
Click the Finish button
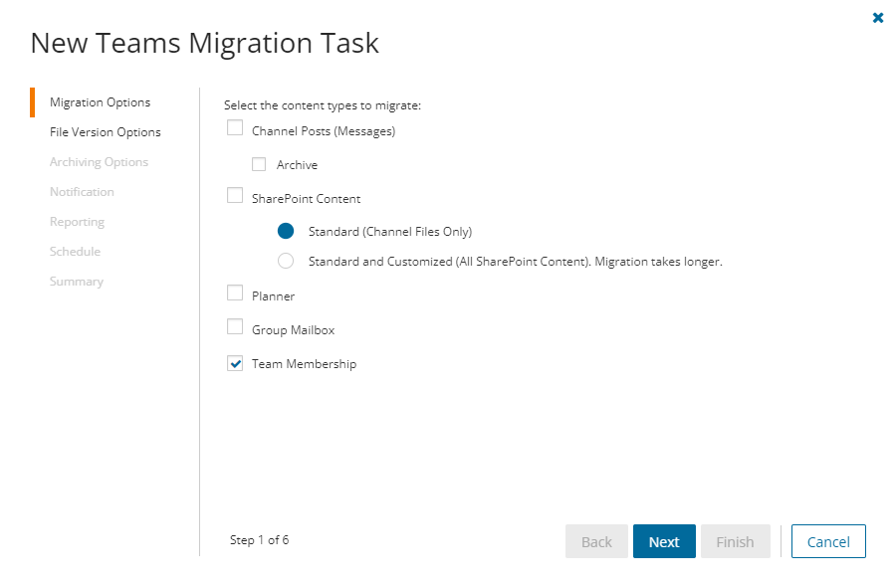point(735,541)
